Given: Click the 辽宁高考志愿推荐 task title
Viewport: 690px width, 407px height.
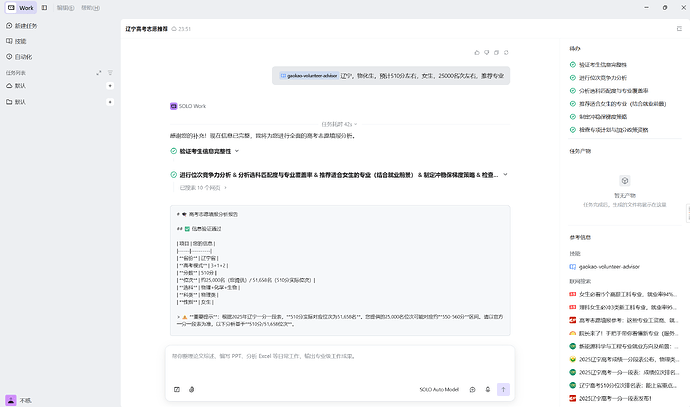Looking at the screenshot, I should (147, 29).
